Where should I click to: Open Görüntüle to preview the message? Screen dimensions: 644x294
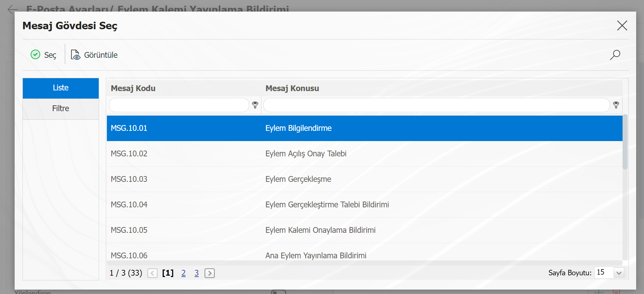click(x=94, y=55)
